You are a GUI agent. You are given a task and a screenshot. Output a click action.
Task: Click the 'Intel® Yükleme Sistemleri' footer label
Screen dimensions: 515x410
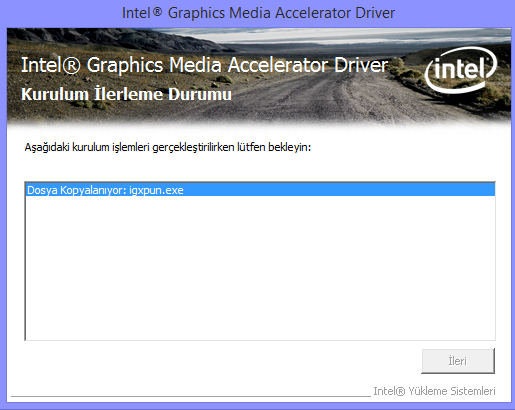[434, 391]
